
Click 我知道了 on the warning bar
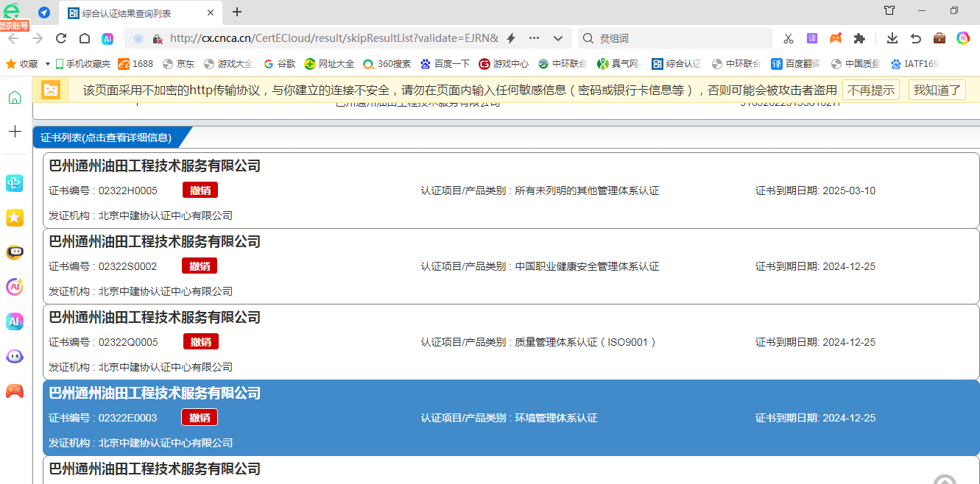click(x=937, y=90)
